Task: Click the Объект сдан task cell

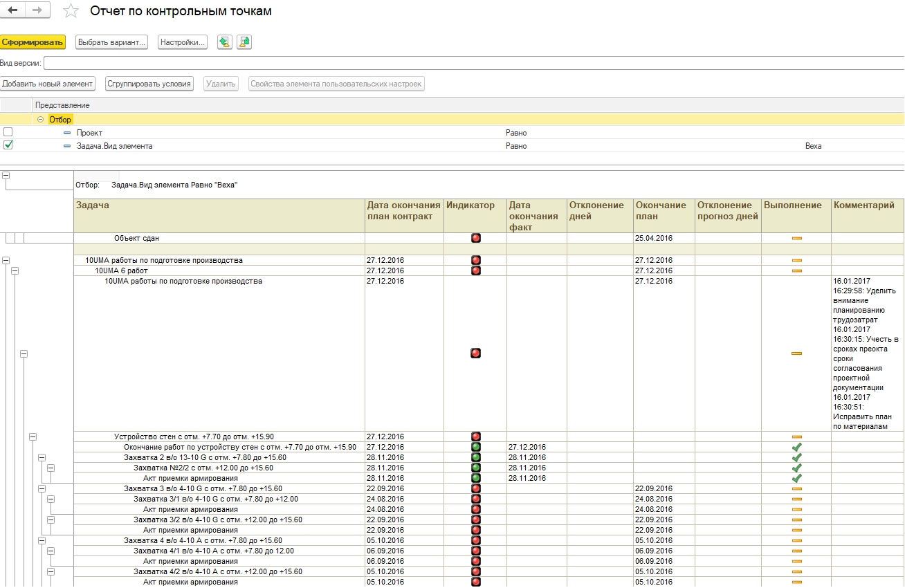Action: tap(219, 238)
